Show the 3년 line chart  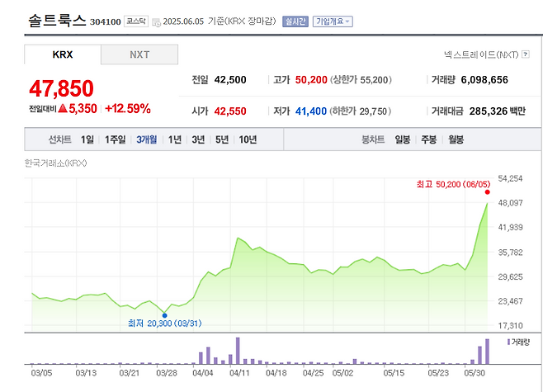198,139
